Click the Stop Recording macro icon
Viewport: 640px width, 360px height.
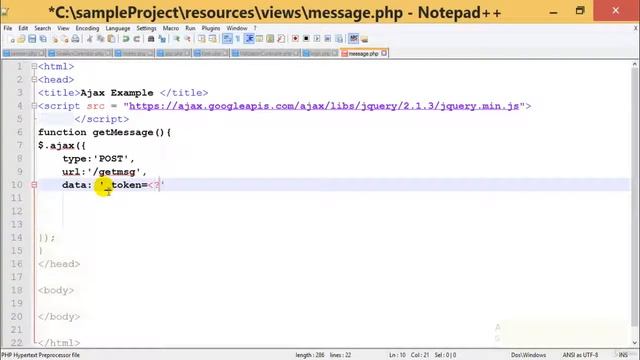tap(306, 39)
